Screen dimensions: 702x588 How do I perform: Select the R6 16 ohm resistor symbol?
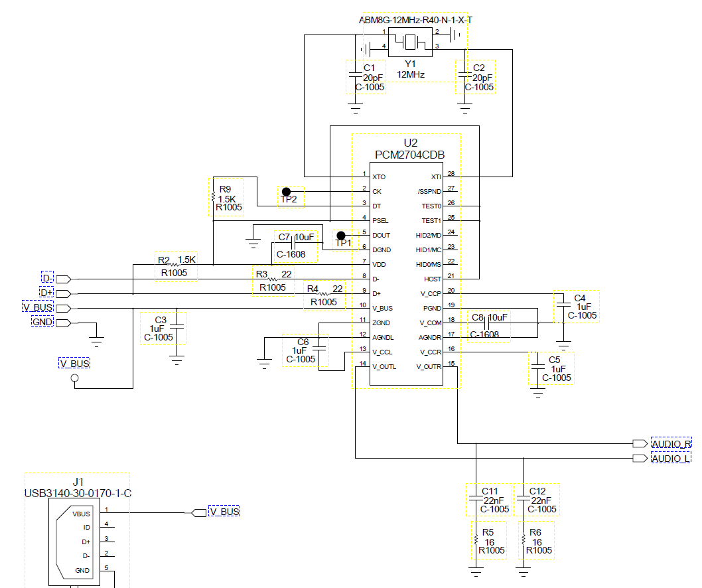coord(523,540)
